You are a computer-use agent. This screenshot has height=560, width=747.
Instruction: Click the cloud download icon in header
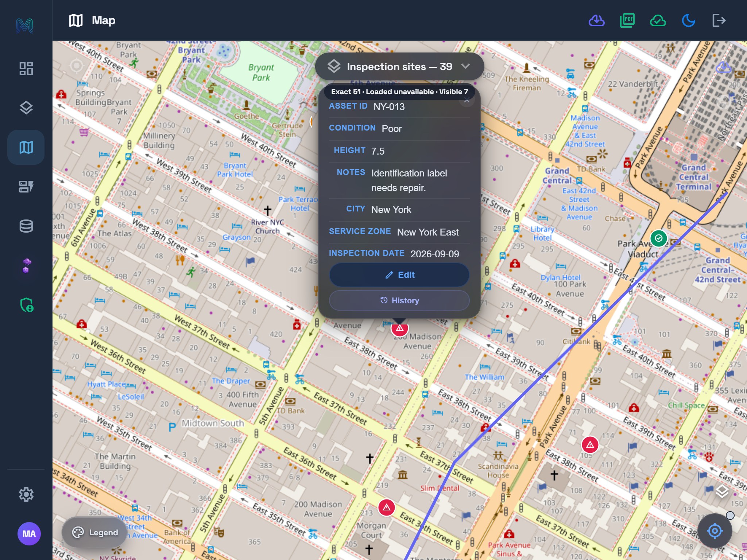point(597,20)
